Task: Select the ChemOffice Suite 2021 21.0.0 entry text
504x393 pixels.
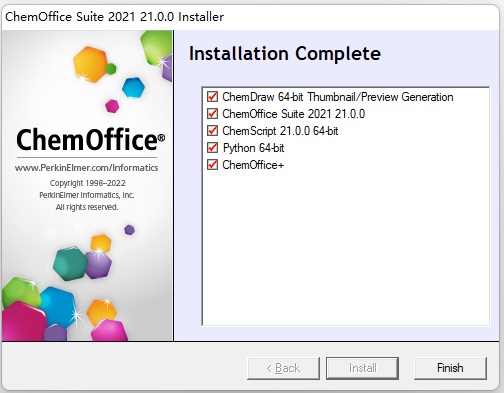Action: coord(293,114)
